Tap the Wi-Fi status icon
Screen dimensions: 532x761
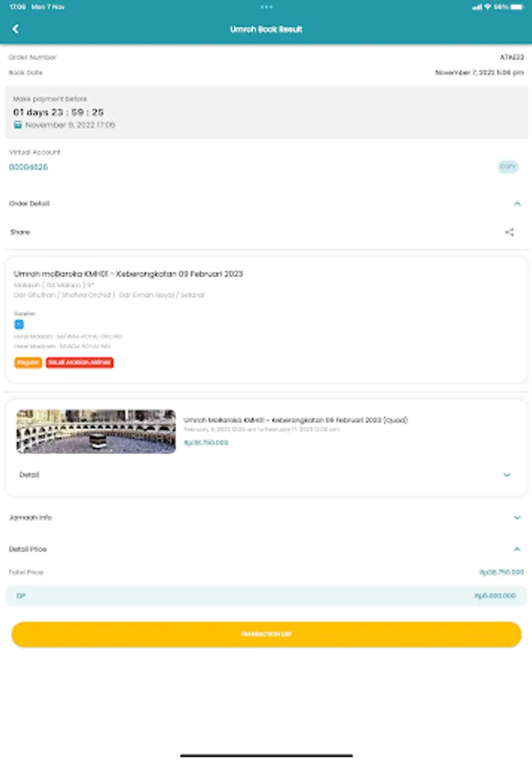[x=487, y=7]
